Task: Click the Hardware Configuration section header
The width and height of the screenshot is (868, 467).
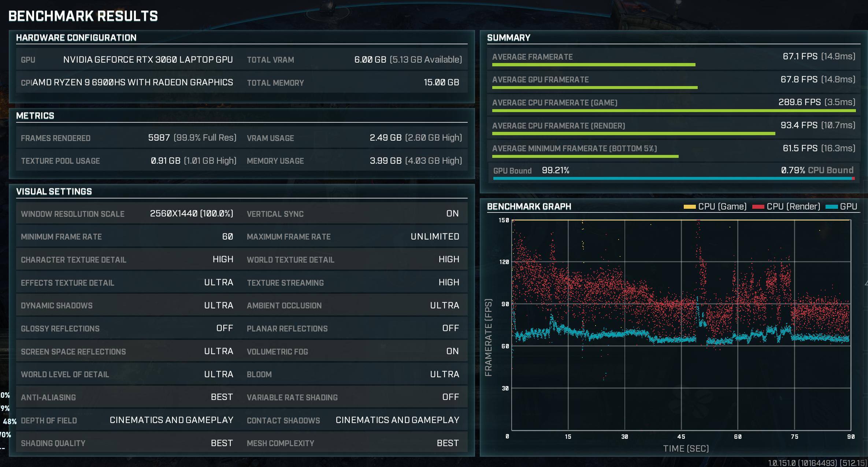Action: pyautogui.click(x=76, y=38)
